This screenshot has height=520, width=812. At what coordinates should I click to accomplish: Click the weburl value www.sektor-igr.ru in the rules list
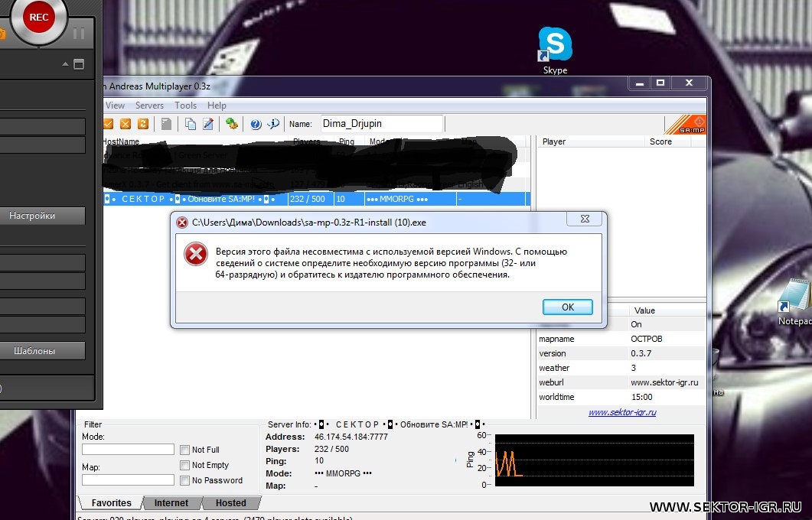tap(664, 382)
